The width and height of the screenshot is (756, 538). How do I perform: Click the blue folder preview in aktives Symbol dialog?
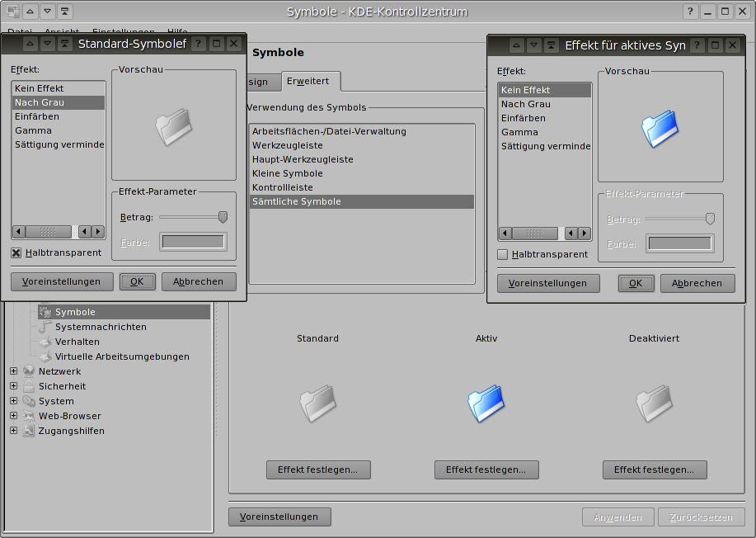click(660, 129)
